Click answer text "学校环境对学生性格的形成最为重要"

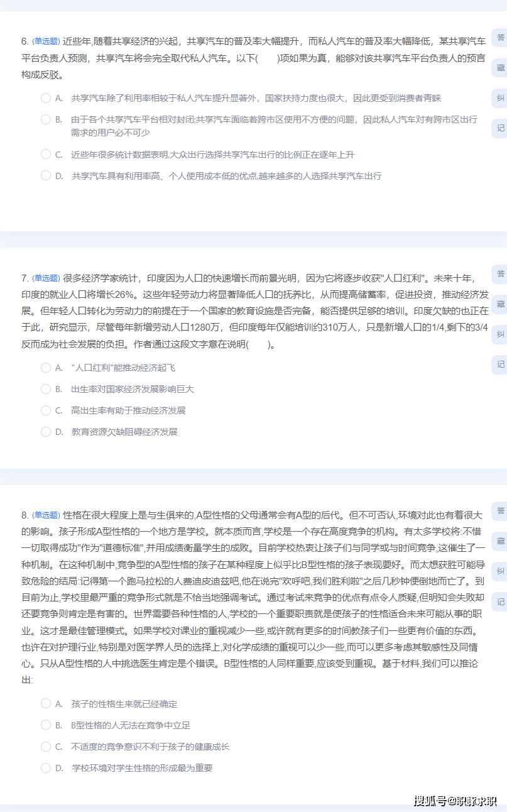[x=142, y=768]
